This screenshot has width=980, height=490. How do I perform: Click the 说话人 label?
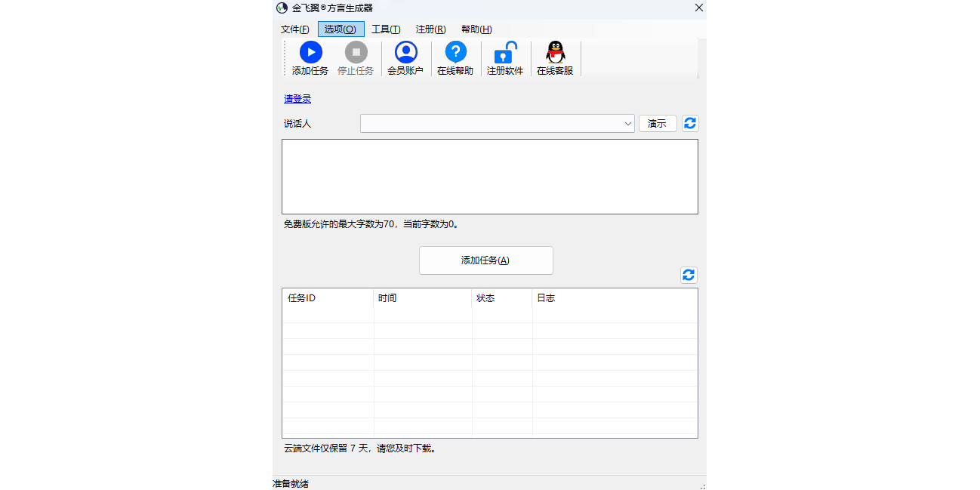[297, 124]
